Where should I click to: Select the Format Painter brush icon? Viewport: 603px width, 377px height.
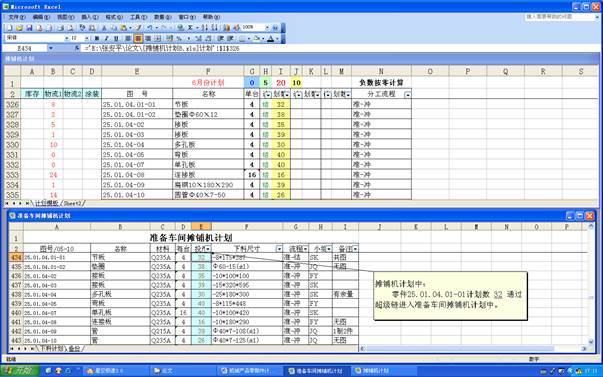138,28
